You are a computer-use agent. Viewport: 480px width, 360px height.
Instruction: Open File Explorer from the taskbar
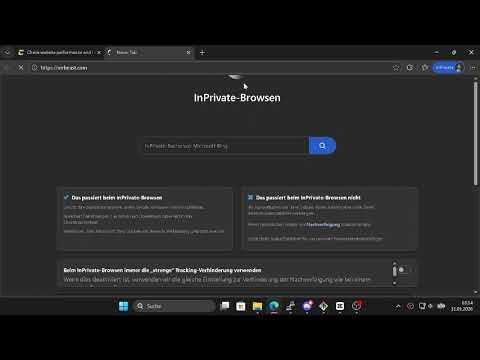(x=257, y=306)
